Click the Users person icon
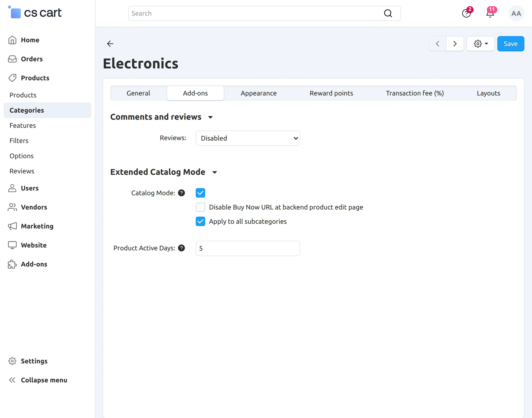This screenshot has height=418, width=532. pyautogui.click(x=12, y=188)
